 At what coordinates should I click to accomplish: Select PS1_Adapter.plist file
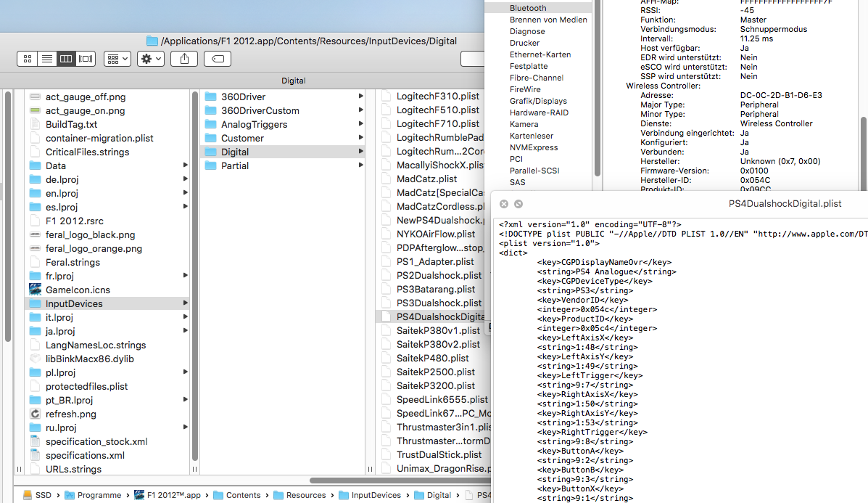(x=434, y=261)
